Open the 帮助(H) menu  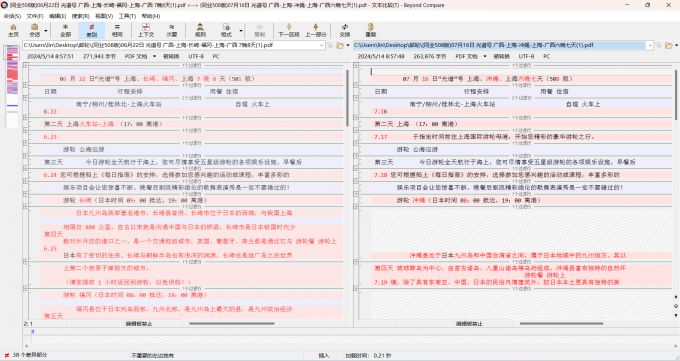(150, 16)
